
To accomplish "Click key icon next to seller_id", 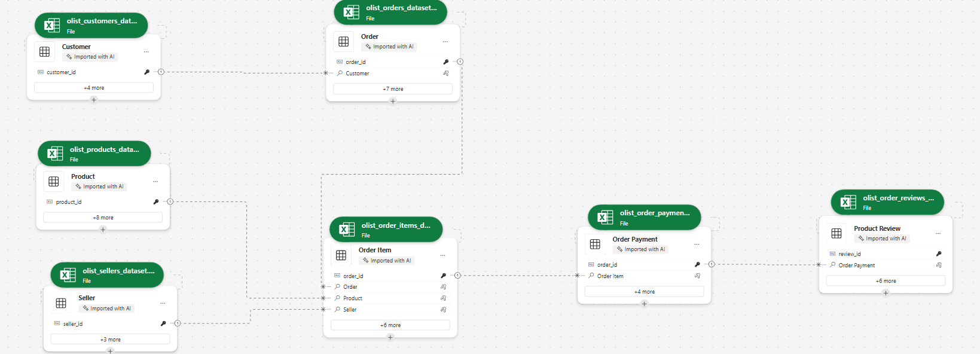I will [163, 324].
